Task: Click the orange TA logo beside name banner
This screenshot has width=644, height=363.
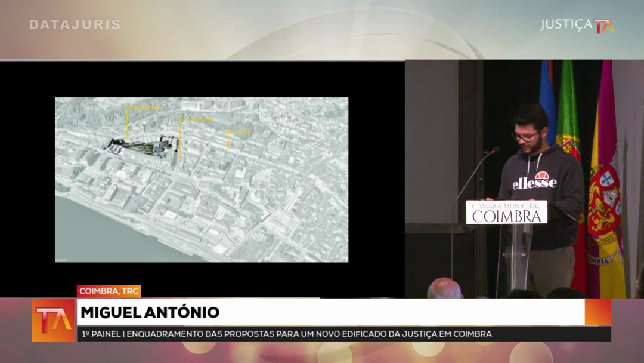Action: click(53, 320)
